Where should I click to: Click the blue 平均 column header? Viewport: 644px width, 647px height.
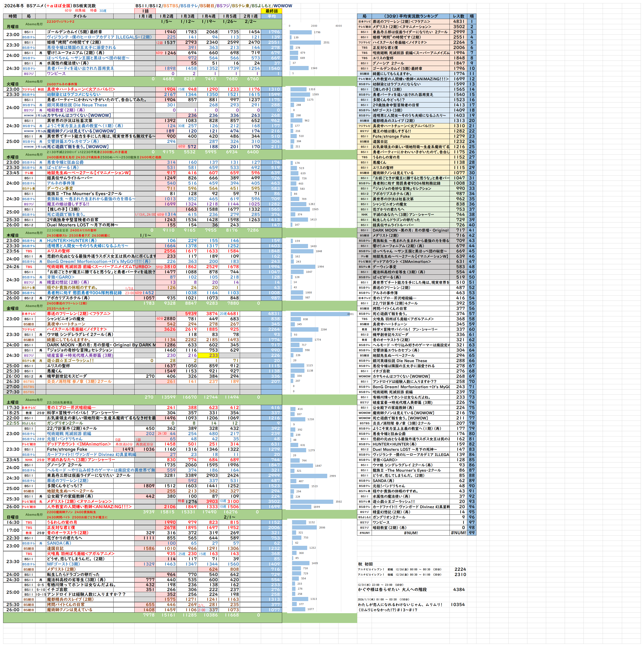tap(271, 16)
